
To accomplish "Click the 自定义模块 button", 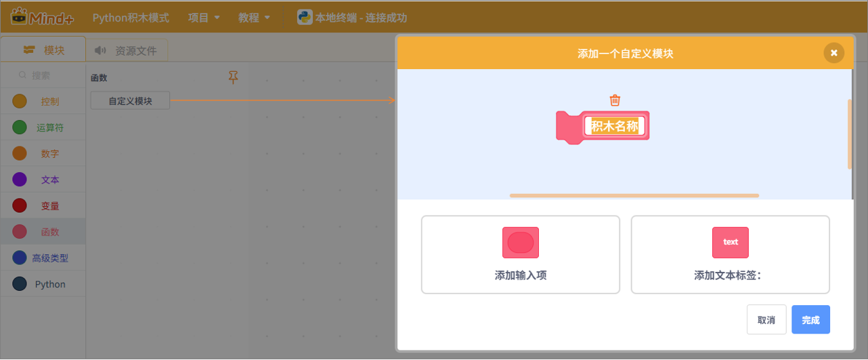I will tap(130, 101).
